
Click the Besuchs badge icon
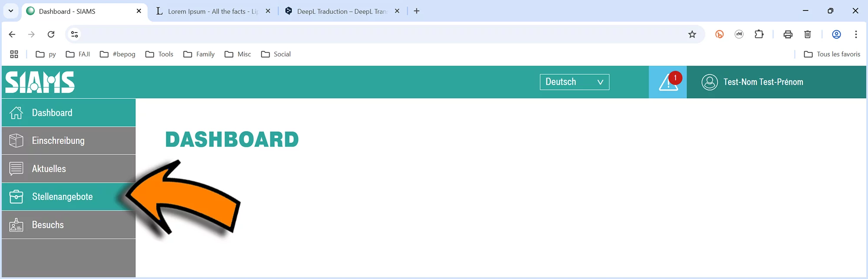click(16, 225)
